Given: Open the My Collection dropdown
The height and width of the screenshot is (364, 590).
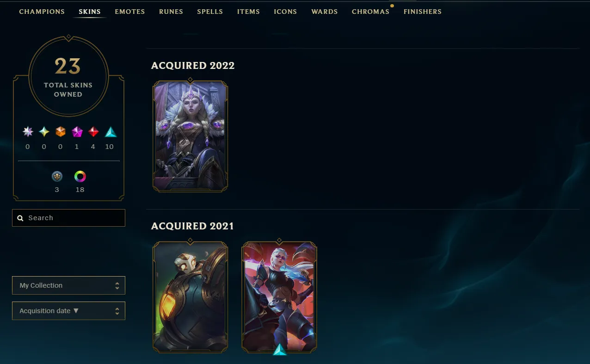Looking at the screenshot, I should coord(68,285).
